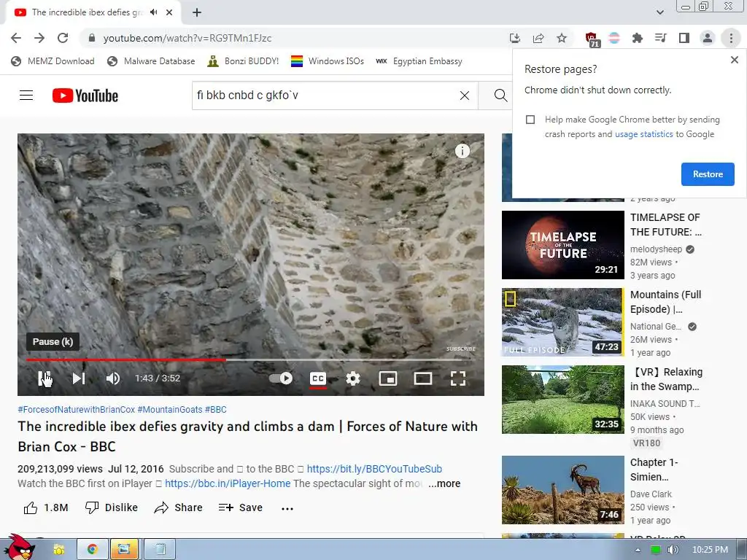Go back with the browser back arrow

tap(16, 38)
